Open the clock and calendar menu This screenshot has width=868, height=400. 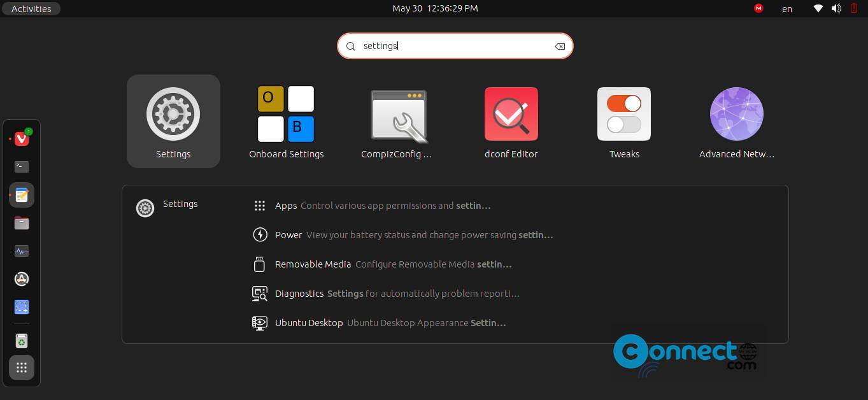(435, 8)
